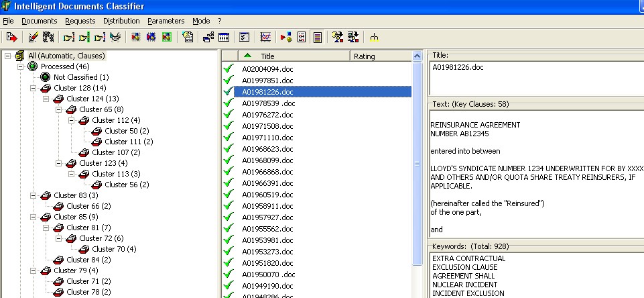Click the hierarchy tree view toolbar icon
Screen dimensions: 644x298
(x=208, y=38)
